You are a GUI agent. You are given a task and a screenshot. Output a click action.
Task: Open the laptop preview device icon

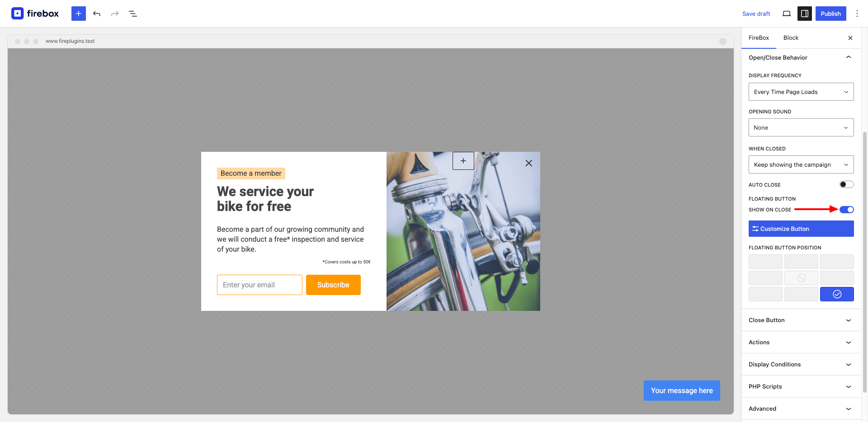787,14
